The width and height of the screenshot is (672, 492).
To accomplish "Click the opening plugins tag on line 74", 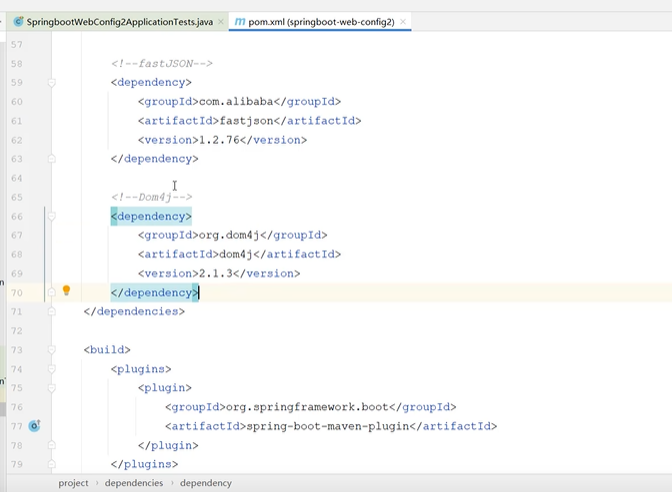I will (141, 369).
